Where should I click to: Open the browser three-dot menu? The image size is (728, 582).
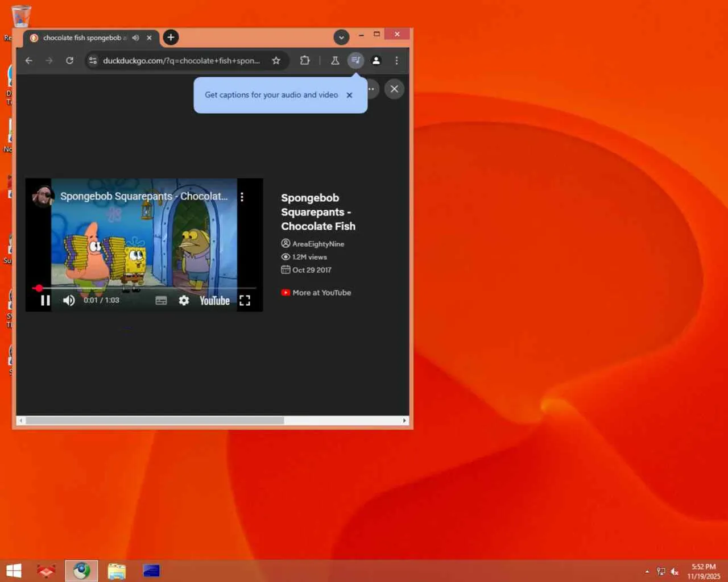[396, 60]
